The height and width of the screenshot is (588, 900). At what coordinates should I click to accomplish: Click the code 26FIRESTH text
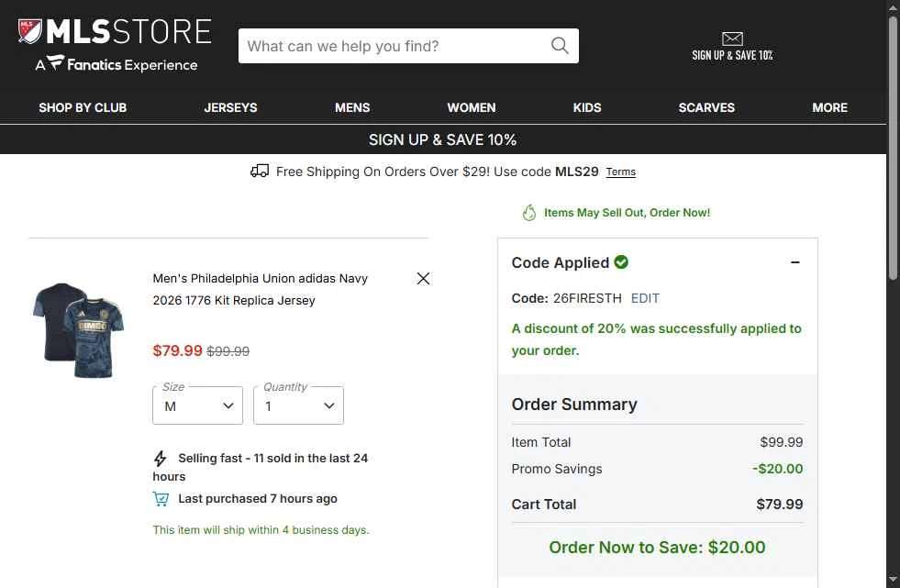(587, 298)
